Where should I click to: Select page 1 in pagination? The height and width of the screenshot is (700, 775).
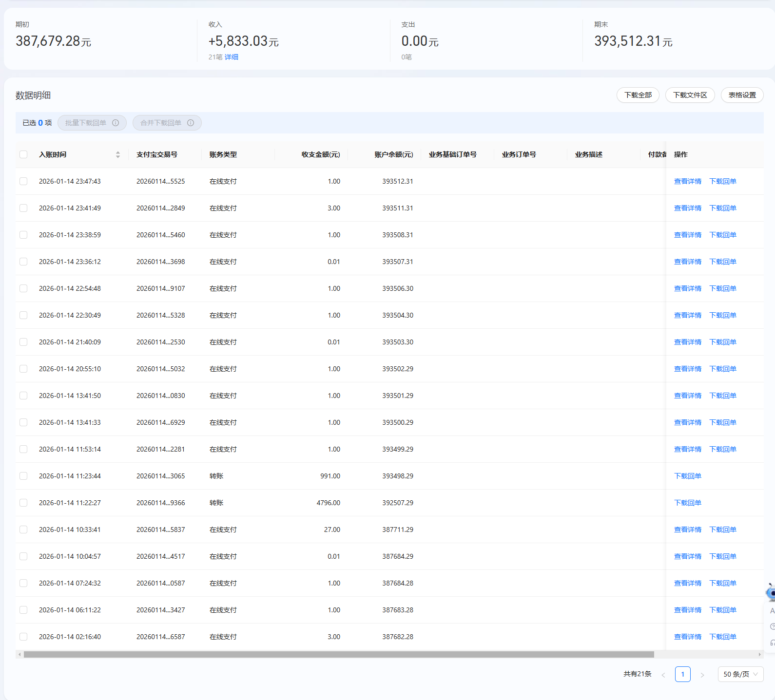coord(682,674)
